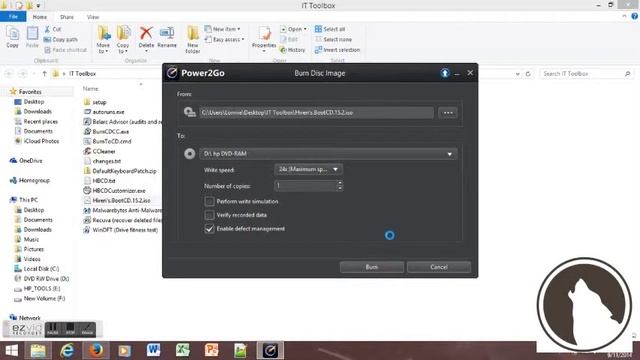
Task: Check Verify recorded data option
Action: tap(209, 215)
